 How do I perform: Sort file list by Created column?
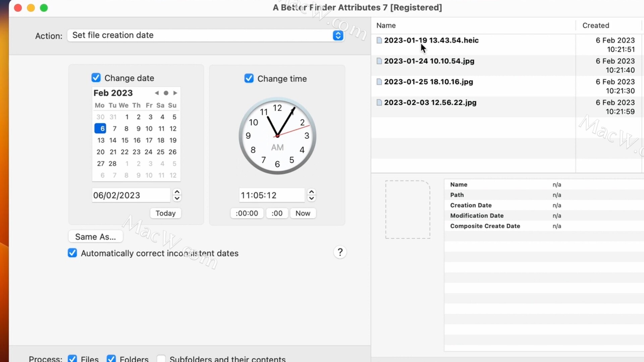click(x=609, y=25)
